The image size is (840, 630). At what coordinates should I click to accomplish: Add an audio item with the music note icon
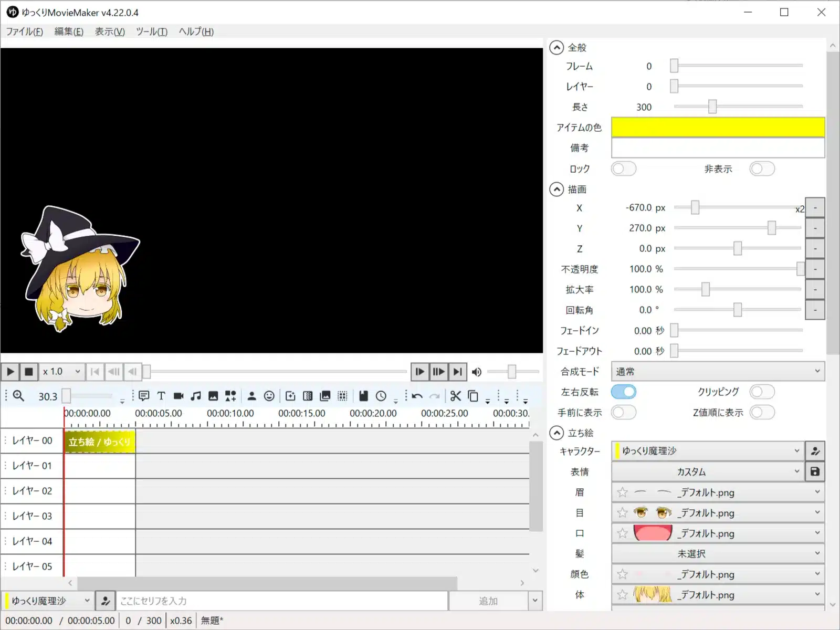pyautogui.click(x=196, y=396)
